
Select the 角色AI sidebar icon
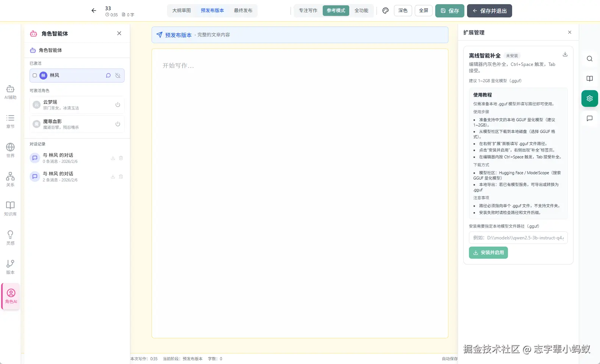pos(11,296)
